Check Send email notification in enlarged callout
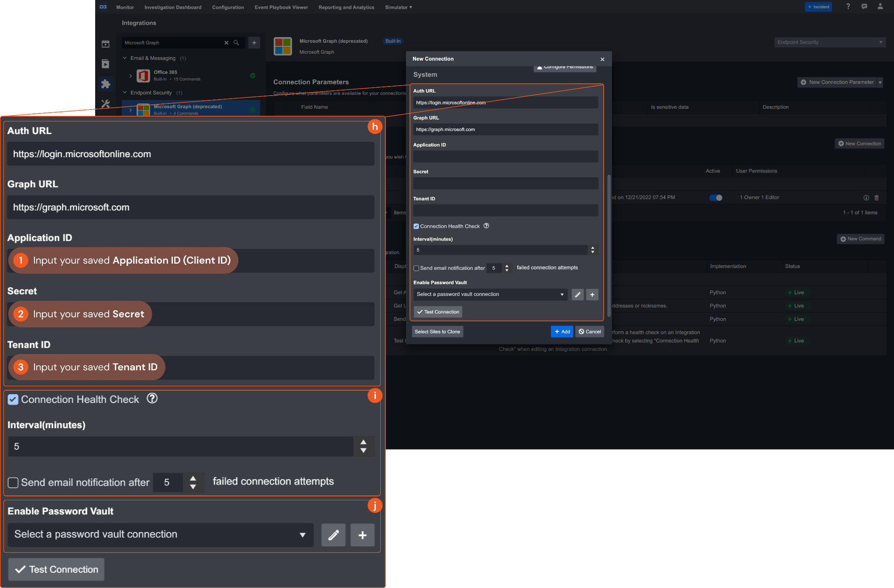The image size is (894, 588). tap(13, 482)
